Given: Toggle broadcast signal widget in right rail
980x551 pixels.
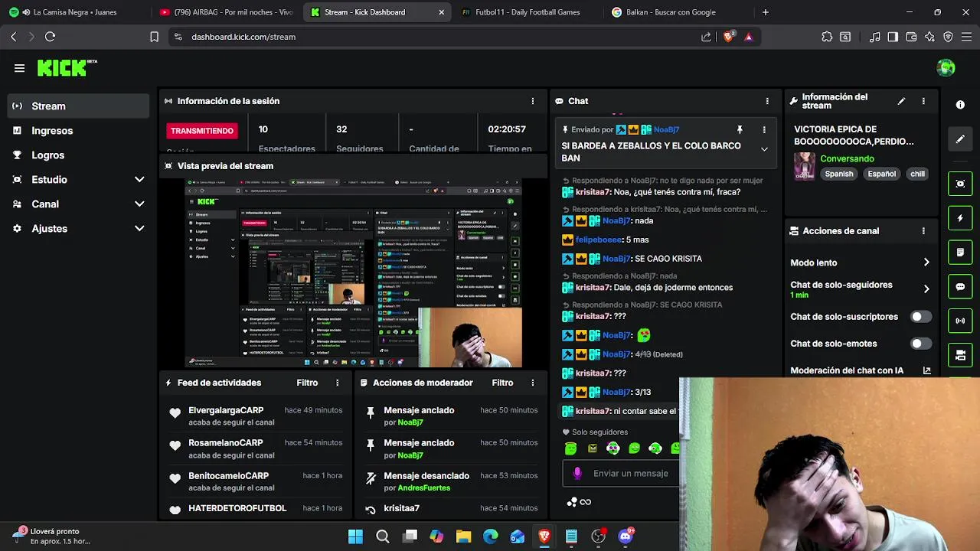Looking at the screenshot, I should click(960, 321).
